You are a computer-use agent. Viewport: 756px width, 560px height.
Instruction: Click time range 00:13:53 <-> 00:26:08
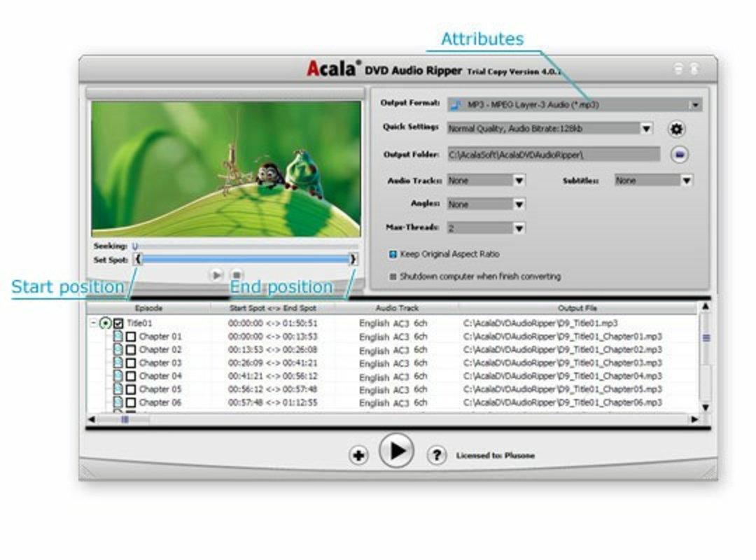tap(272, 349)
